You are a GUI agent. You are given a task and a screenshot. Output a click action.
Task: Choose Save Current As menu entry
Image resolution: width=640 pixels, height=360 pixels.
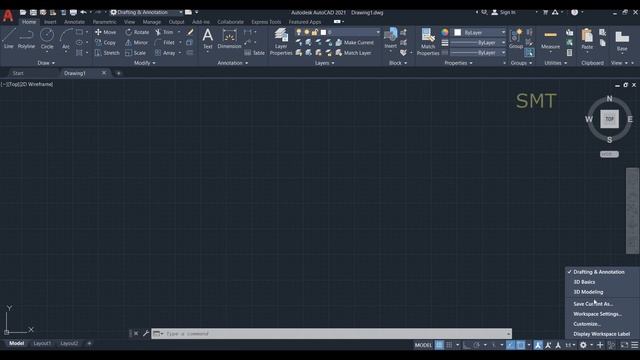593,304
